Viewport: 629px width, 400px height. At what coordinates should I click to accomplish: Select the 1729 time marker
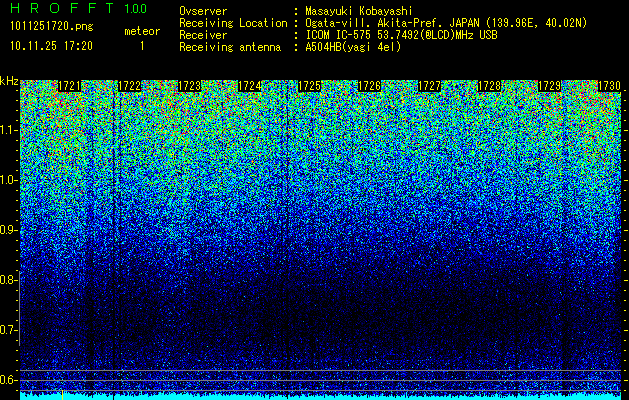[549, 86]
